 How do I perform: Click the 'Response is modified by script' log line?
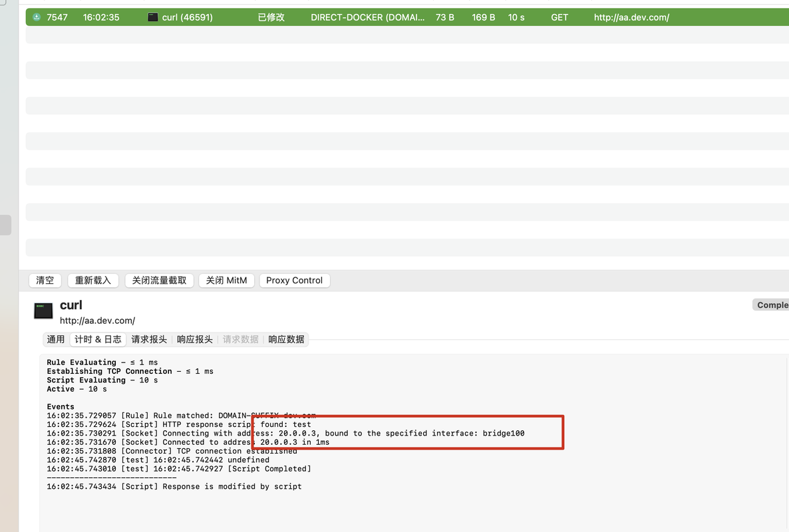point(174,487)
